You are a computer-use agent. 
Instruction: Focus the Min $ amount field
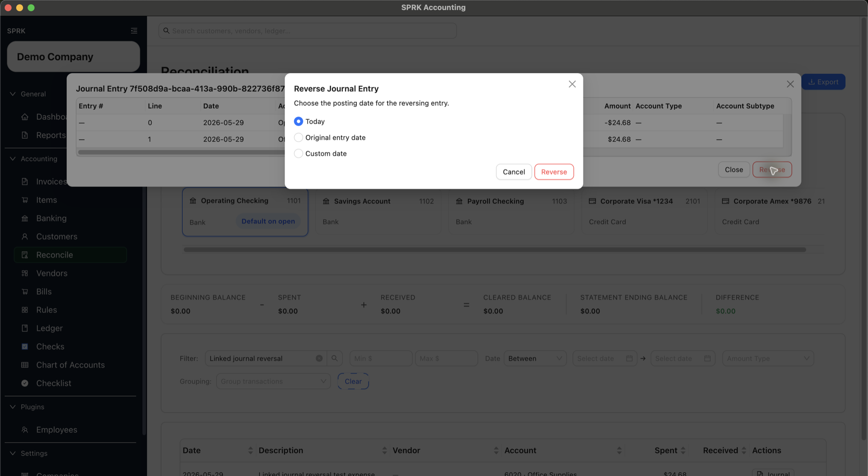pos(381,358)
